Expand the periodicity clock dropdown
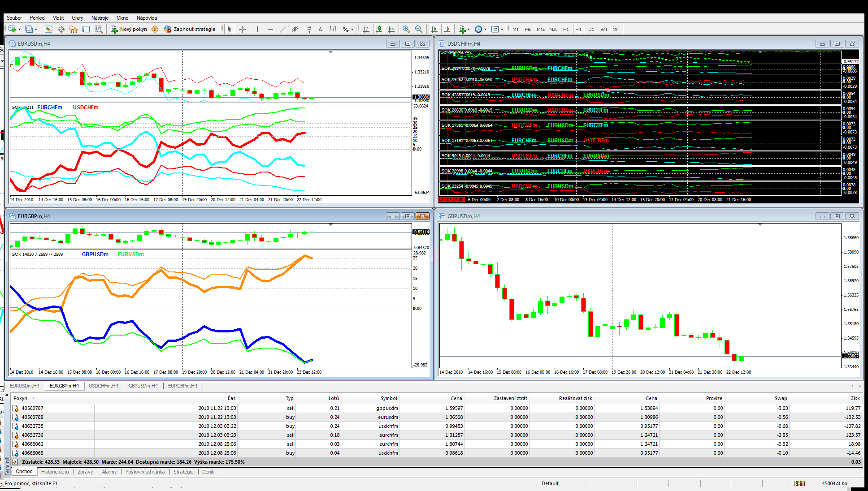Image resolution: width=868 pixels, height=491 pixels. click(x=485, y=29)
